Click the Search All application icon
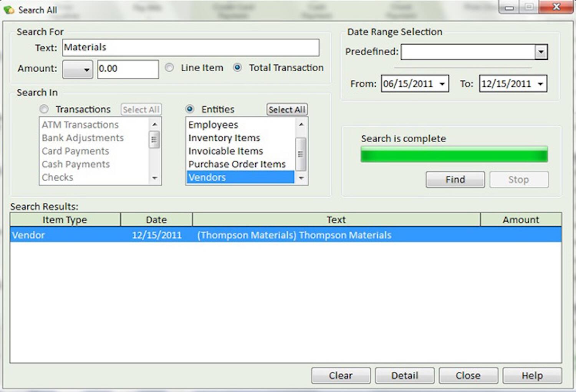This screenshot has height=392, width=576. [x=8, y=10]
